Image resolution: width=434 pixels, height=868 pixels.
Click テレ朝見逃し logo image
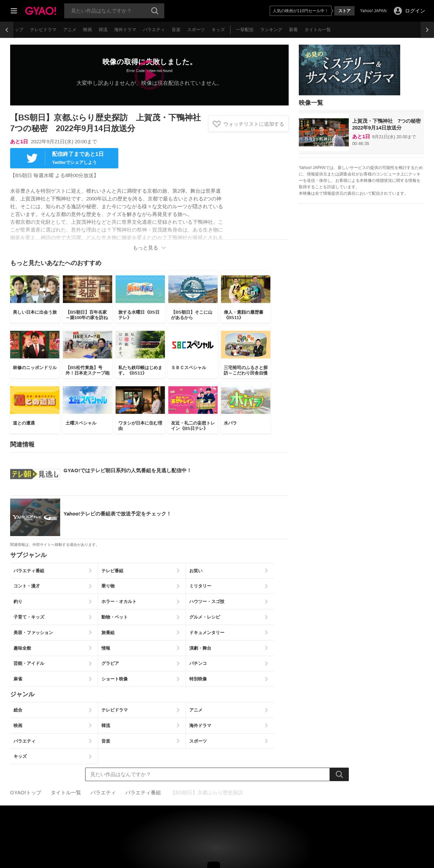[x=35, y=474]
